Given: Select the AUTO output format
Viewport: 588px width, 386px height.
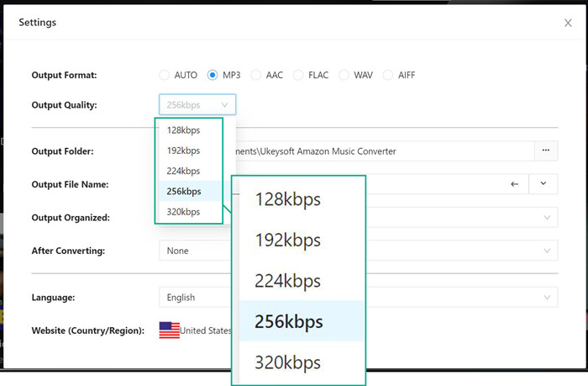Looking at the screenshot, I should click(x=165, y=75).
